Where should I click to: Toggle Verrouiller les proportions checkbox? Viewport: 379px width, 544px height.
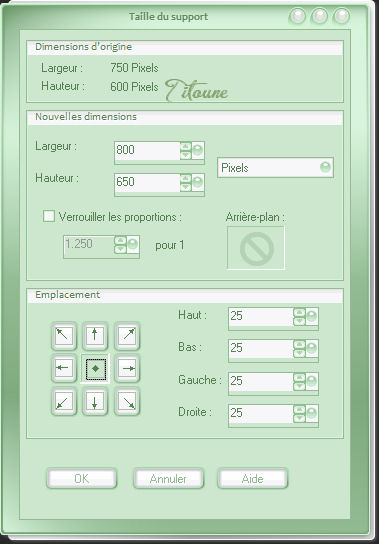point(49,216)
